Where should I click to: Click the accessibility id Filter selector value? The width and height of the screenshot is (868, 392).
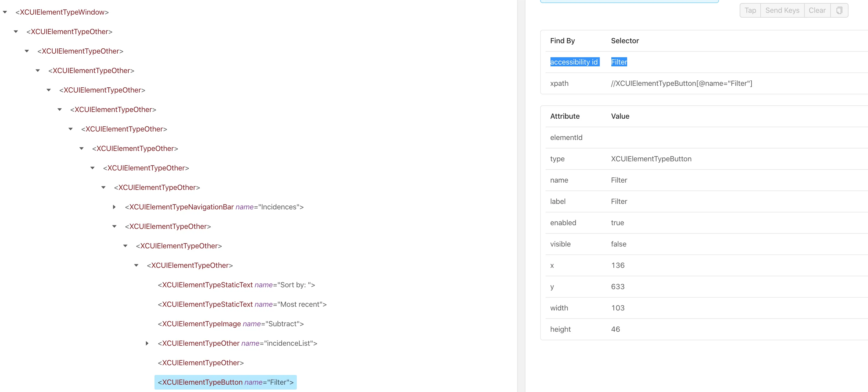[619, 62]
